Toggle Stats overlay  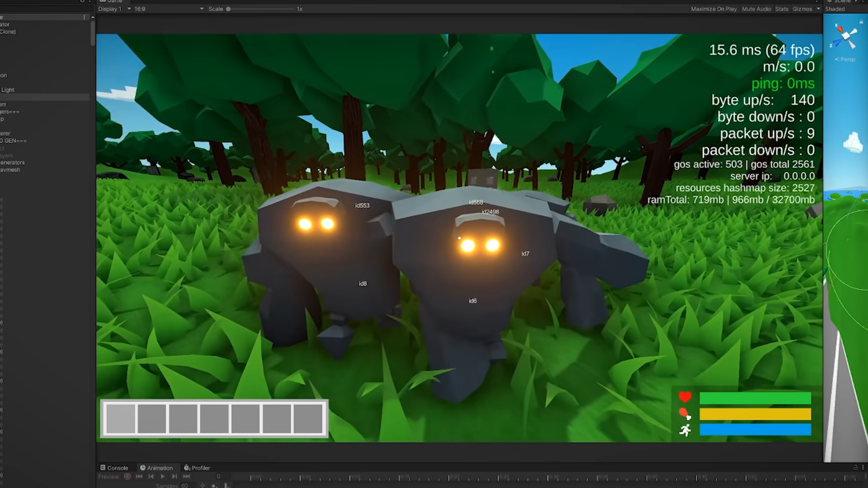coord(782,9)
